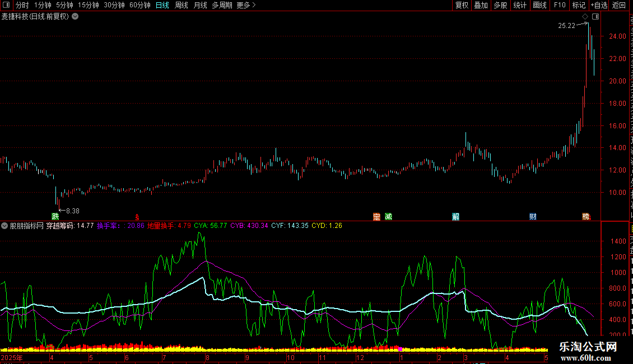Click the 8.38 low price label
Viewport: 633px width, 364px height.
[73, 211]
